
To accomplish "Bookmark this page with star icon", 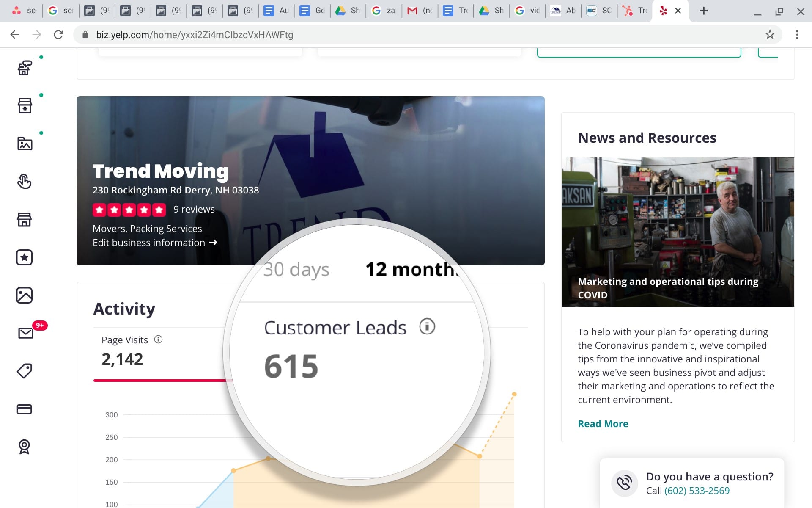I will pos(770,35).
